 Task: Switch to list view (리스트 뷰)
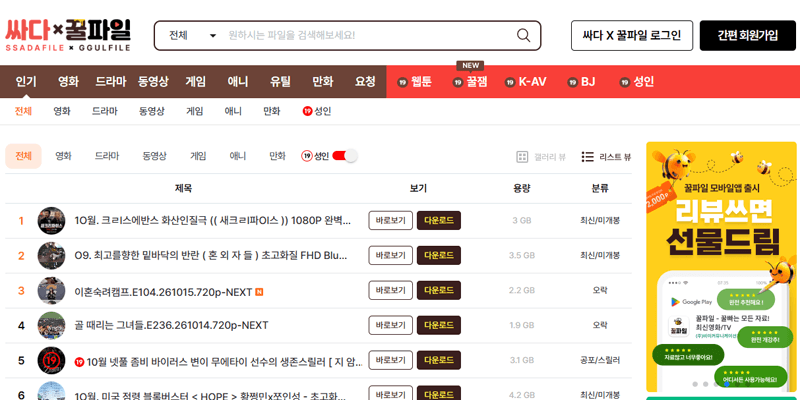607,157
